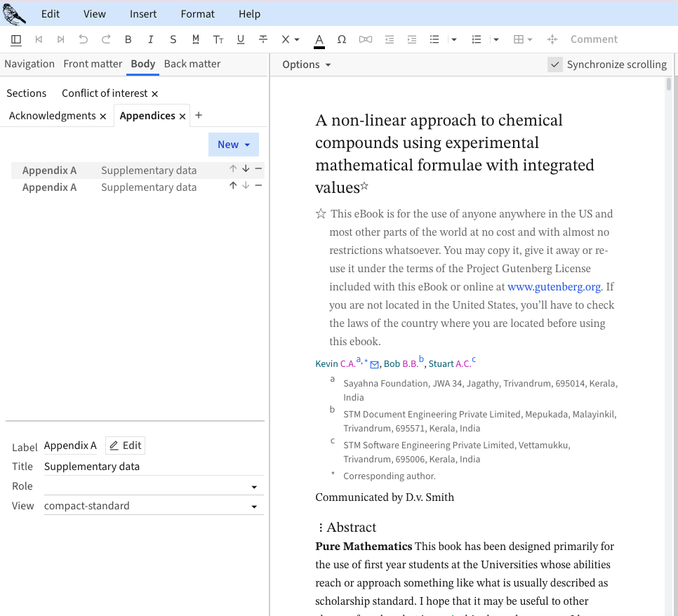The image size is (678, 616).
Task: Switch to the Back matter tab
Action: coord(192,64)
